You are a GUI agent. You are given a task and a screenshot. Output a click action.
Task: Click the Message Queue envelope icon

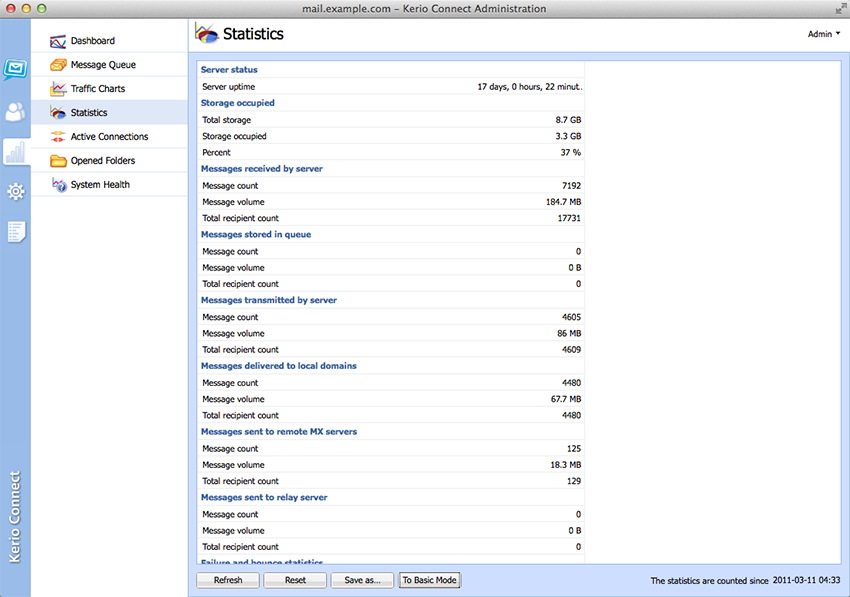[x=58, y=65]
